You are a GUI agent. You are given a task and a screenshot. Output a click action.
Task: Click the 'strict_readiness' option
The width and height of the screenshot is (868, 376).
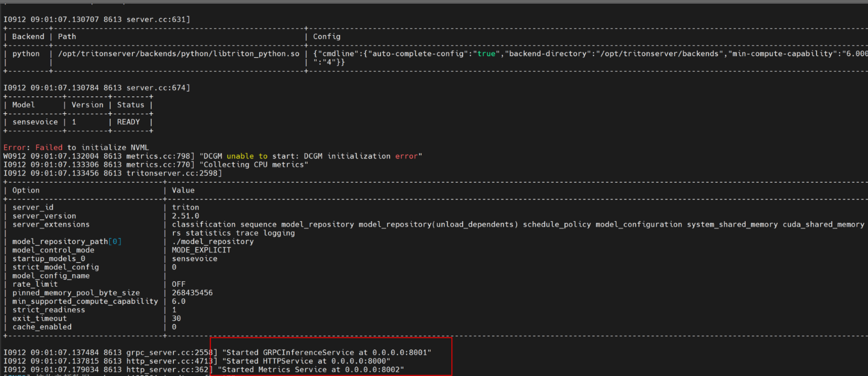pyautogui.click(x=49, y=310)
